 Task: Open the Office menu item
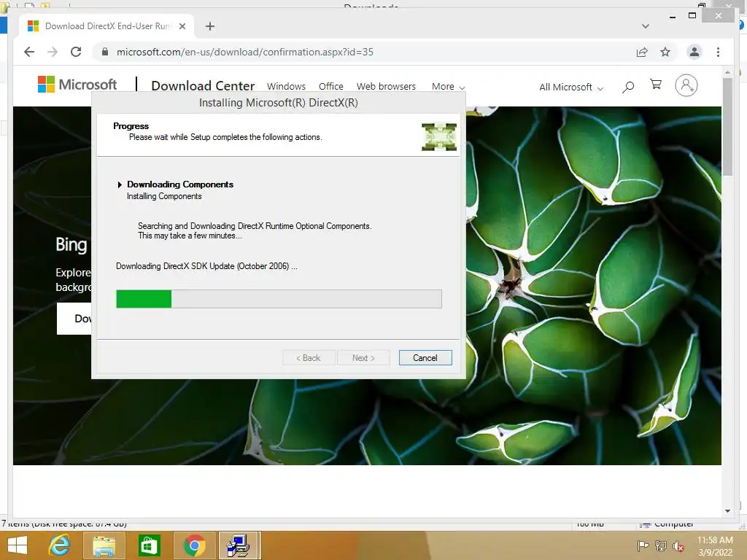[331, 86]
